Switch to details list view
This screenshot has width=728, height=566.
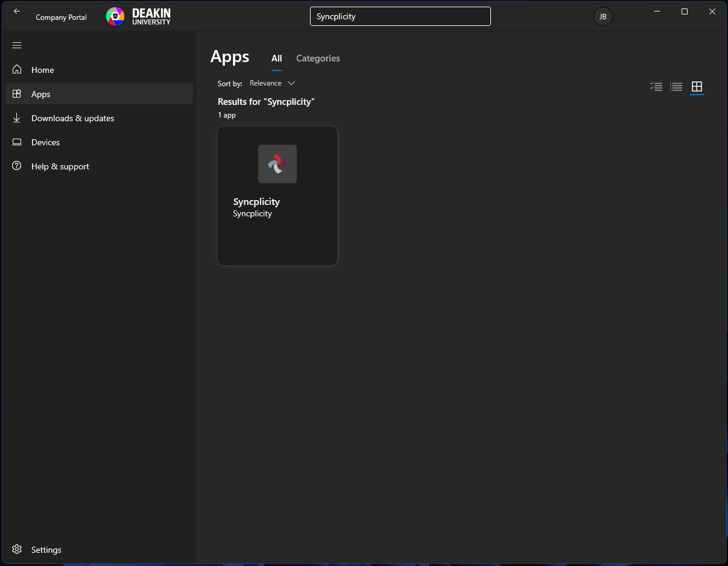click(x=676, y=87)
